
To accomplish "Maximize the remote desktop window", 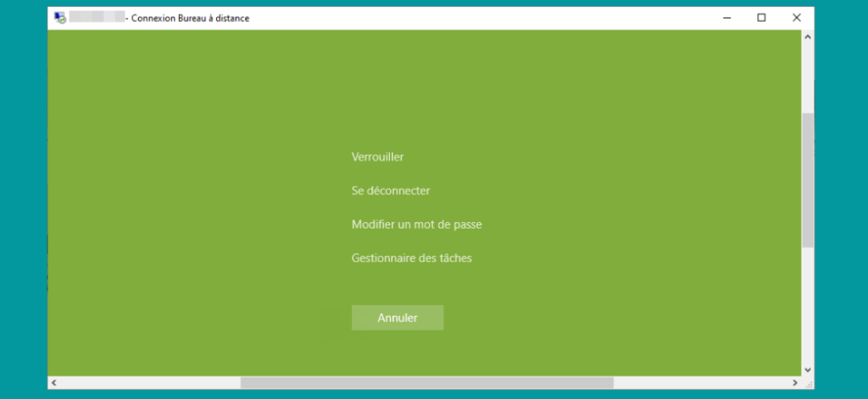I will (761, 18).
